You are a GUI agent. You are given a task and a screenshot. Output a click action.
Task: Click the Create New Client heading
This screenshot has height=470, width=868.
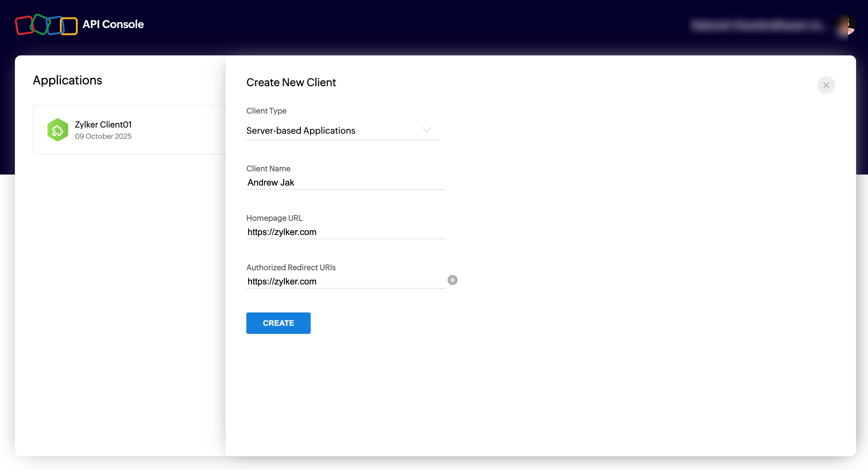291,83
